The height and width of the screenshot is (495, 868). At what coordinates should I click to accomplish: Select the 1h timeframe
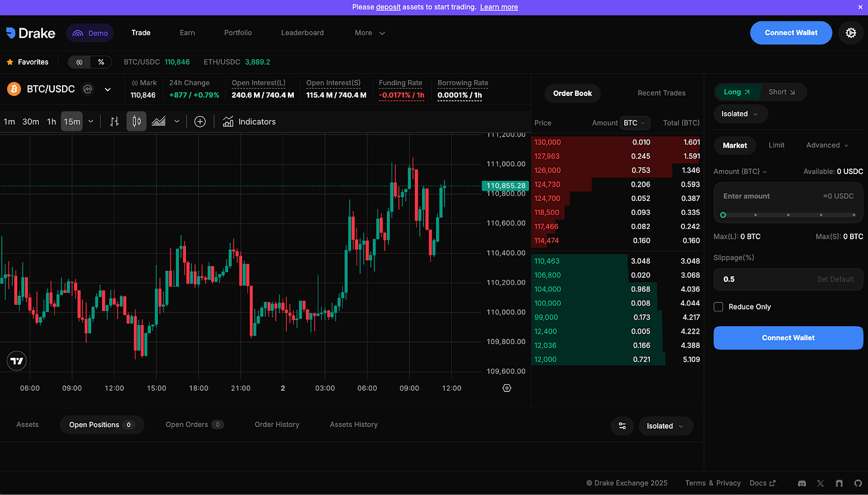pos(51,122)
